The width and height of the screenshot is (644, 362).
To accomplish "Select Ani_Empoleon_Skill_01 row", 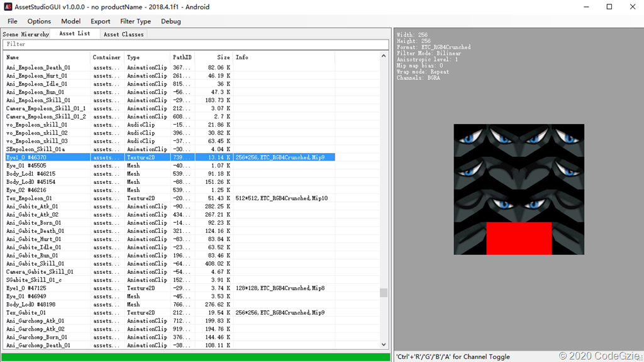I will (x=170, y=100).
